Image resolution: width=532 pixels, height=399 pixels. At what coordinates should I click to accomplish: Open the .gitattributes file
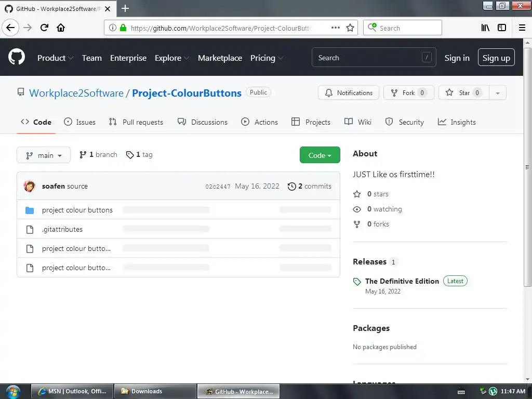[62, 230]
